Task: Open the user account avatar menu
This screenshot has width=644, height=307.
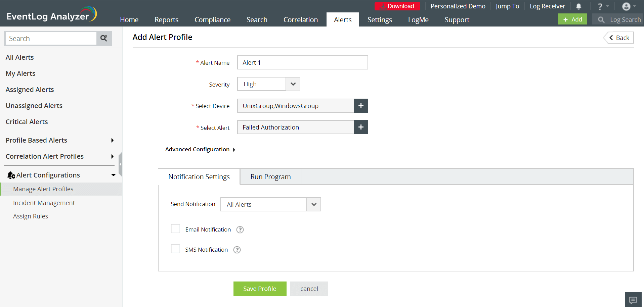Action: pos(629,6)
